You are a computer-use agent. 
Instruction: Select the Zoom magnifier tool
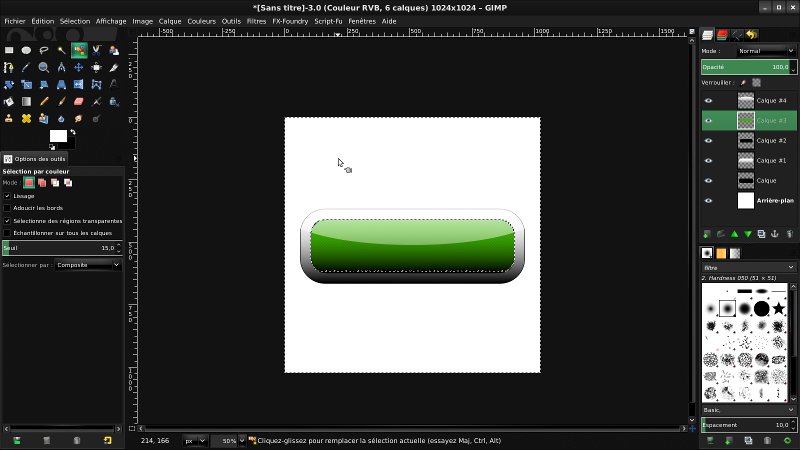tap(44, 67)
